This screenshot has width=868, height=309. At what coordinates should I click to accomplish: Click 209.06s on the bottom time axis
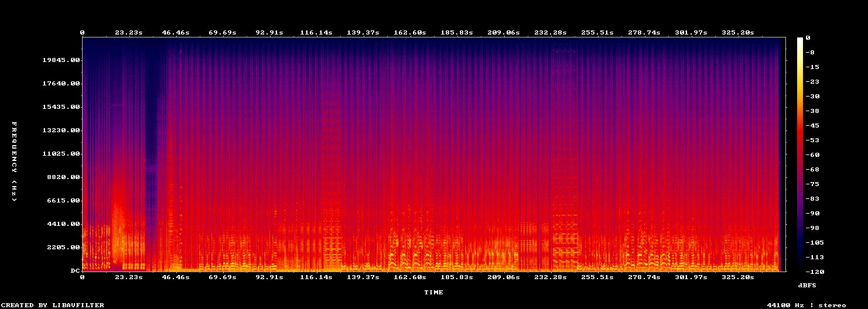pos(504,277)
